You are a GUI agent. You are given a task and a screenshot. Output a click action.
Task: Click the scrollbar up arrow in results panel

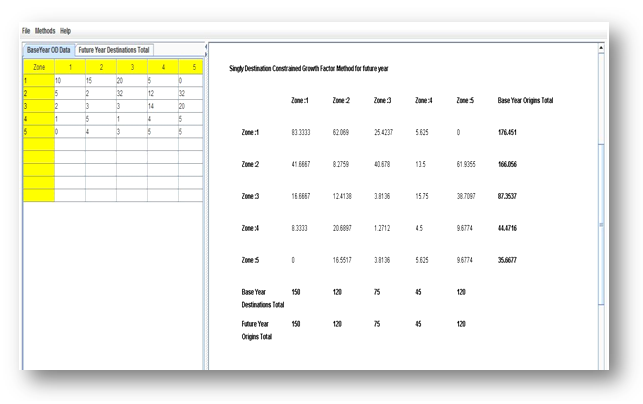click(600, 48)
